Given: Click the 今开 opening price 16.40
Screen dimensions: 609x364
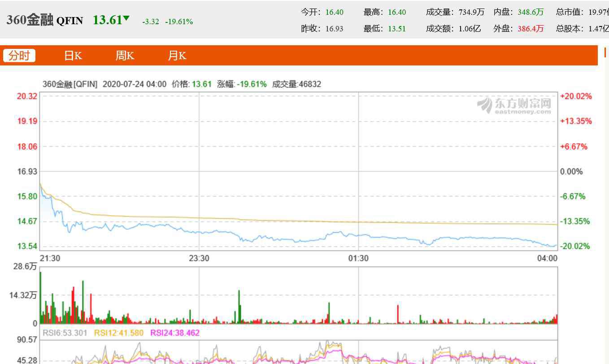Looking at the screenshot, I should click(x=335, y=12).
